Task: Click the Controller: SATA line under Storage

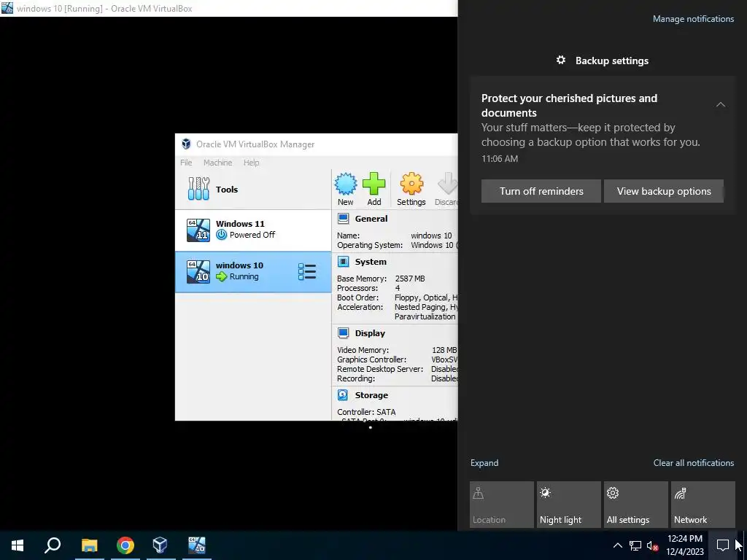Action: [366, 412]
